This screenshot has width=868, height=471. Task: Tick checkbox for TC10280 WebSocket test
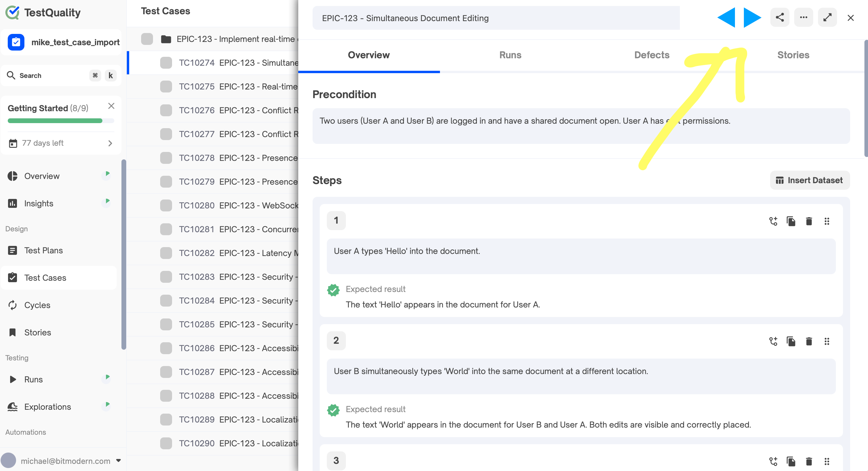[x=166, y=205]
